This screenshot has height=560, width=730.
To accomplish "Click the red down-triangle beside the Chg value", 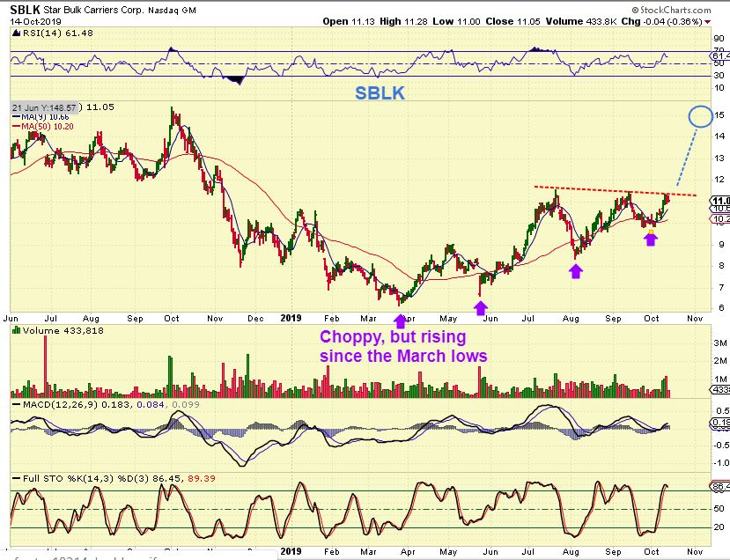I will coord(708,22).
